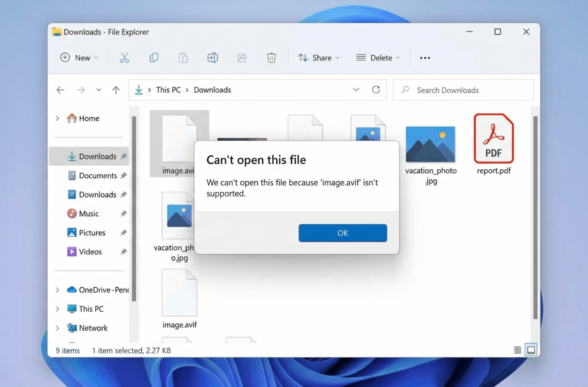Open the Pictures folder in the sidebar
The image size is (588, 387).
point(86,233)
